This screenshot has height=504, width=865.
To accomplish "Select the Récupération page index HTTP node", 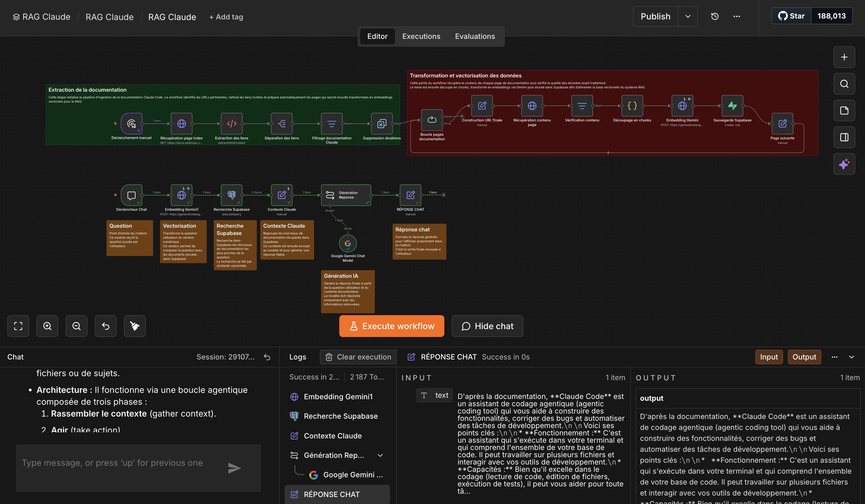I will coord(182,124).
